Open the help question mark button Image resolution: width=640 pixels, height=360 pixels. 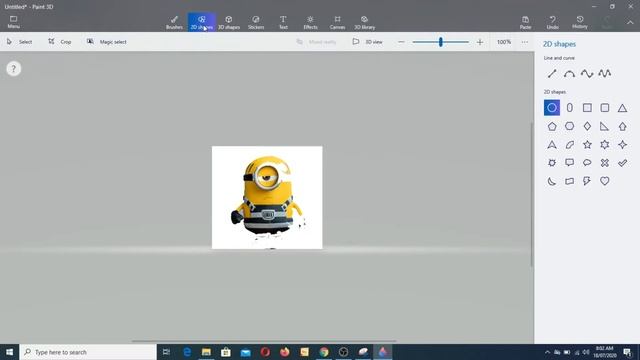(x=13, y=69)
